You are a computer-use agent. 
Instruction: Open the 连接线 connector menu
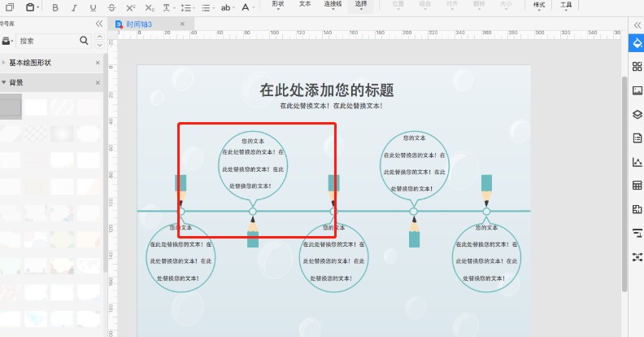coord(333,5)
